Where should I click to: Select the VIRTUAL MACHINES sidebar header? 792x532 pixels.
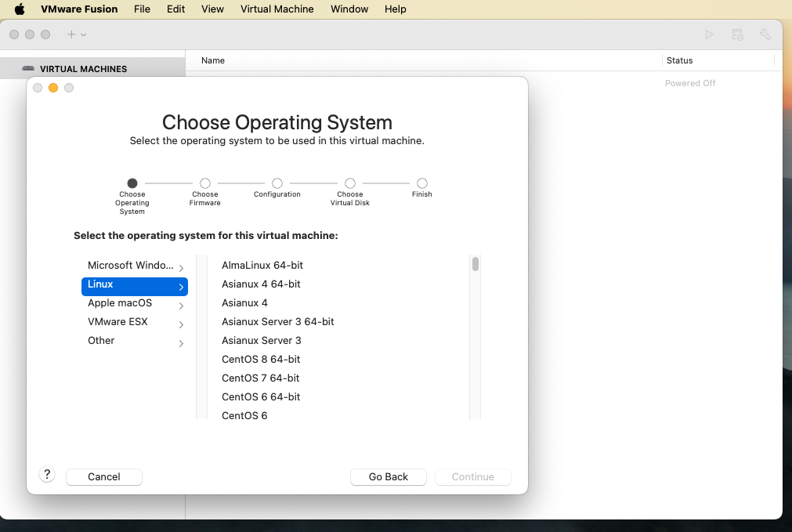point(83,69)
